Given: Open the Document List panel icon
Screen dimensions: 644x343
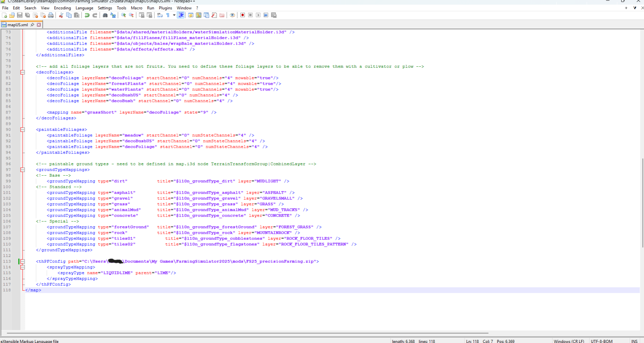Looking at the screenshot, I should pos(206,15).
